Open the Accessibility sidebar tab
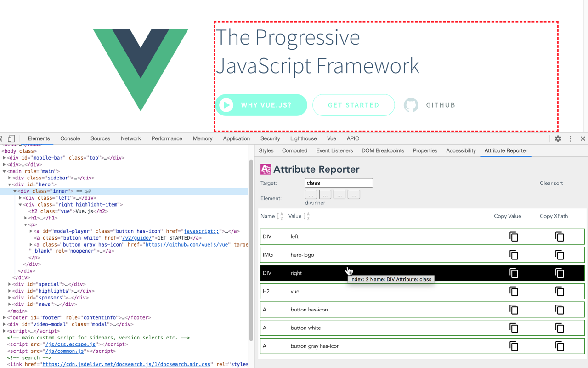This screenshot has height=368, width=588. [461, 150]
